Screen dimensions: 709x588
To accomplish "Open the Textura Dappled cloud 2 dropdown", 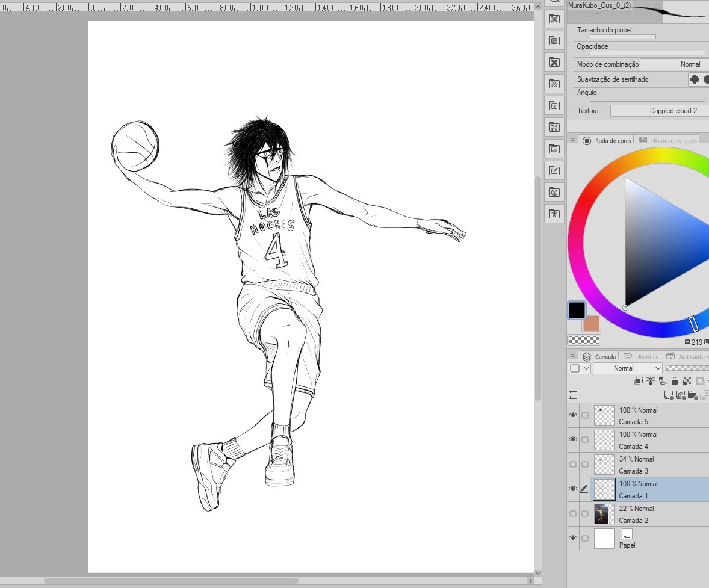I will [660, 111].
